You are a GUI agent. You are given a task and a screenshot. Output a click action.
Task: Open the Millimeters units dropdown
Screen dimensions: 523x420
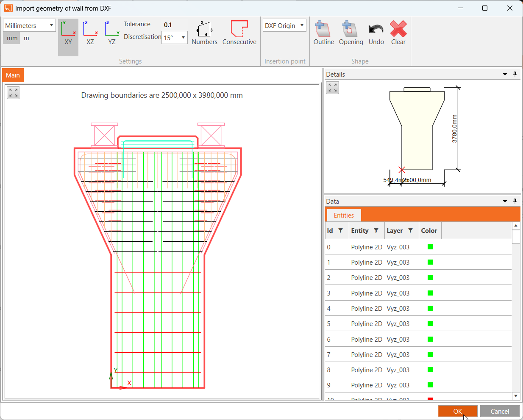29,25
